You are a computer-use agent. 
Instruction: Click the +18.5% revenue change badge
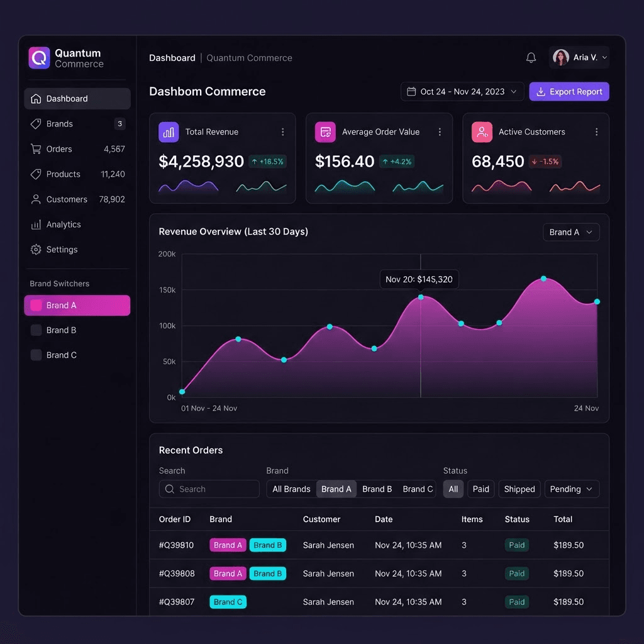[x=267, y=162]
